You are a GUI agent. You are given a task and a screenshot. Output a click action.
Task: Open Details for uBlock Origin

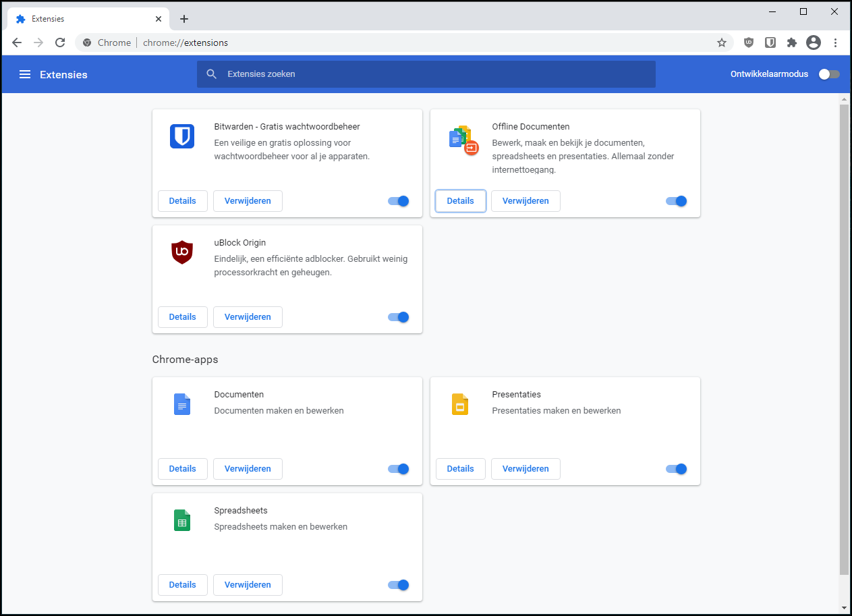183,317
